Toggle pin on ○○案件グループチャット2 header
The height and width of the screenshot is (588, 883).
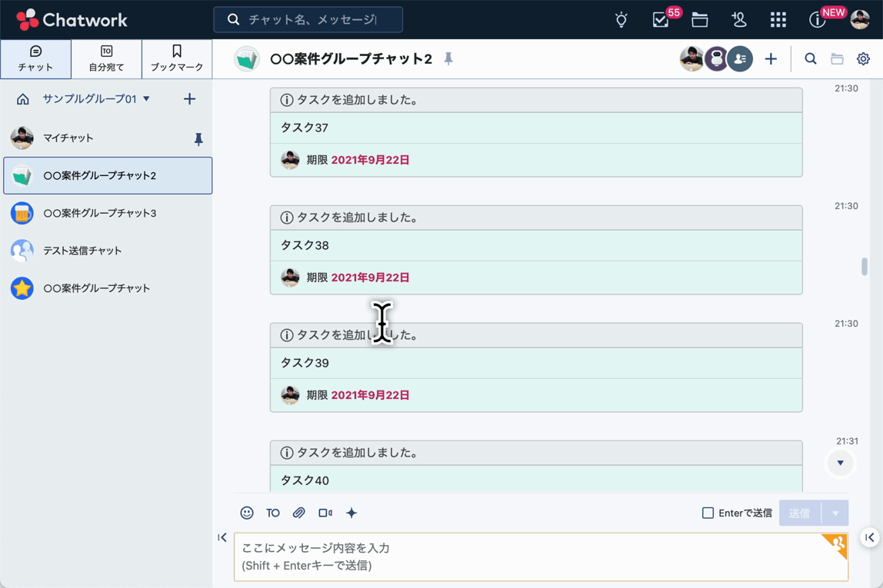coord(448,58)
